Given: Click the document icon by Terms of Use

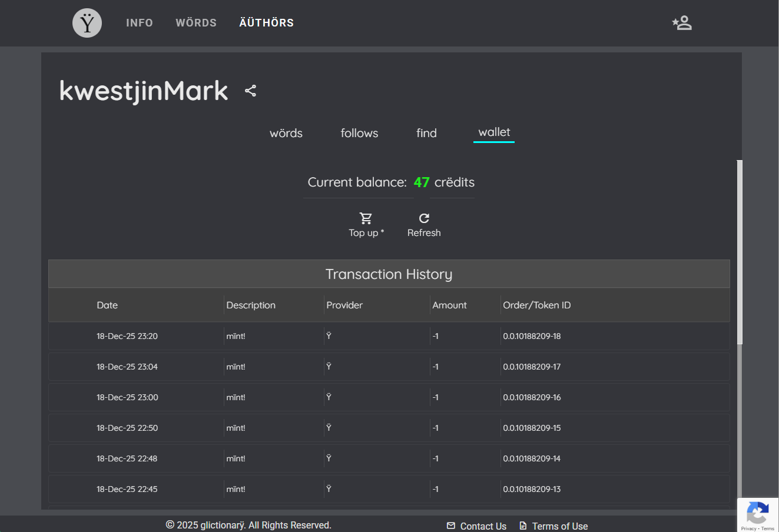Looking at the screenshot, I should pyautogui.click(x=523, y=526).
